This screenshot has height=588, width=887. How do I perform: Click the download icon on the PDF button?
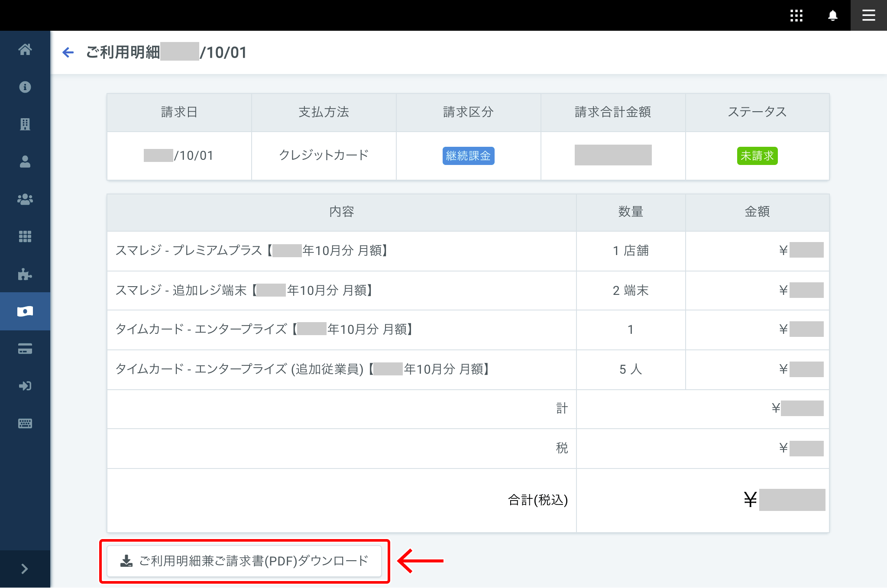coord(126,561)
